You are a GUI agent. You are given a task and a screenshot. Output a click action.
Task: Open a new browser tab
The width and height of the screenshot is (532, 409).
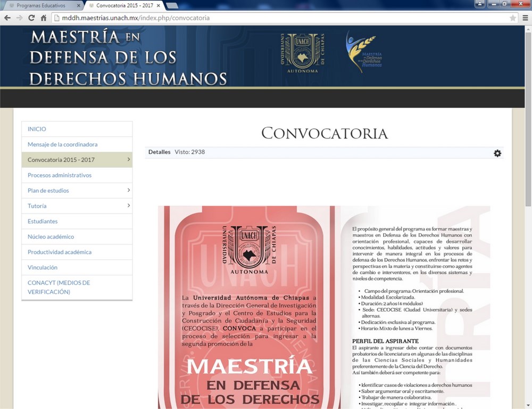click(x=172, y=6)
